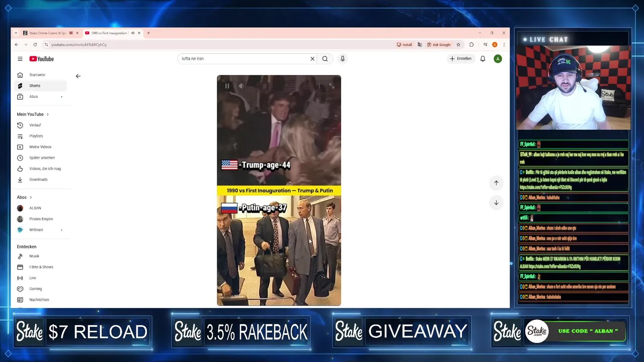Clear the search box with the X icon
The width and height of the screenshot is (644, 362).
point(312,59)
